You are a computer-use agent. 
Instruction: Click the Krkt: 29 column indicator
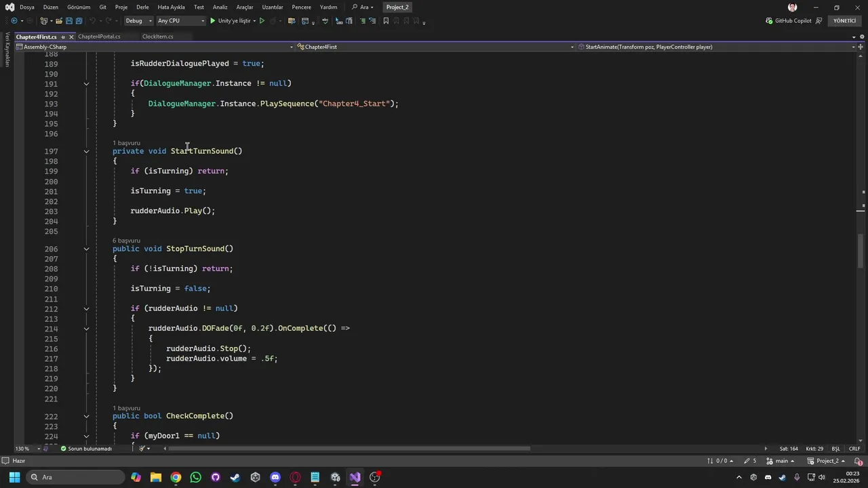point(814,449)
